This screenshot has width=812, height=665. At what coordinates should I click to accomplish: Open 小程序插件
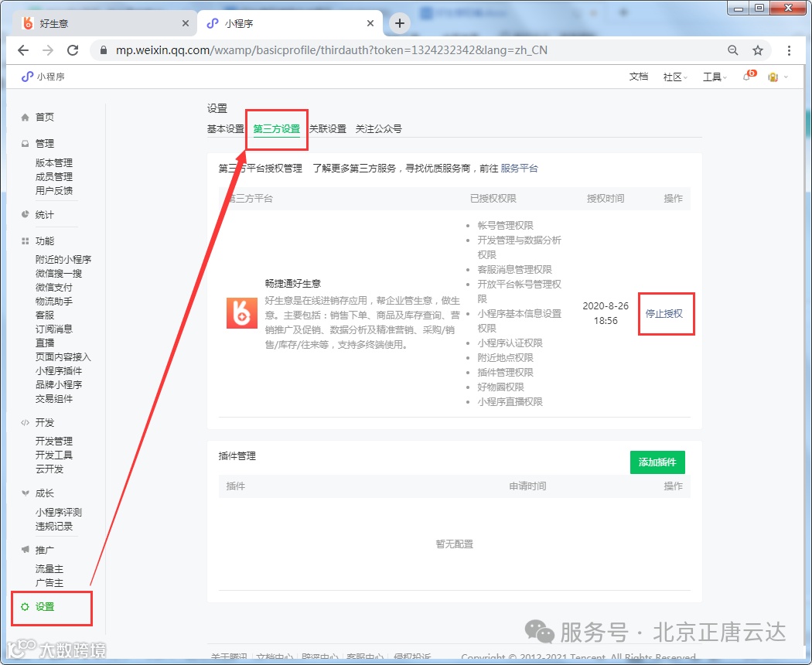click(59, 371)
